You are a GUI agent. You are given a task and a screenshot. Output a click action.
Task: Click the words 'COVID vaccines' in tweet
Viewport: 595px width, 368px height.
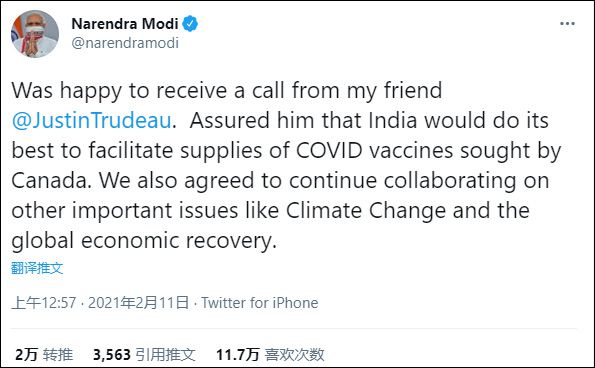coord(375,150)
